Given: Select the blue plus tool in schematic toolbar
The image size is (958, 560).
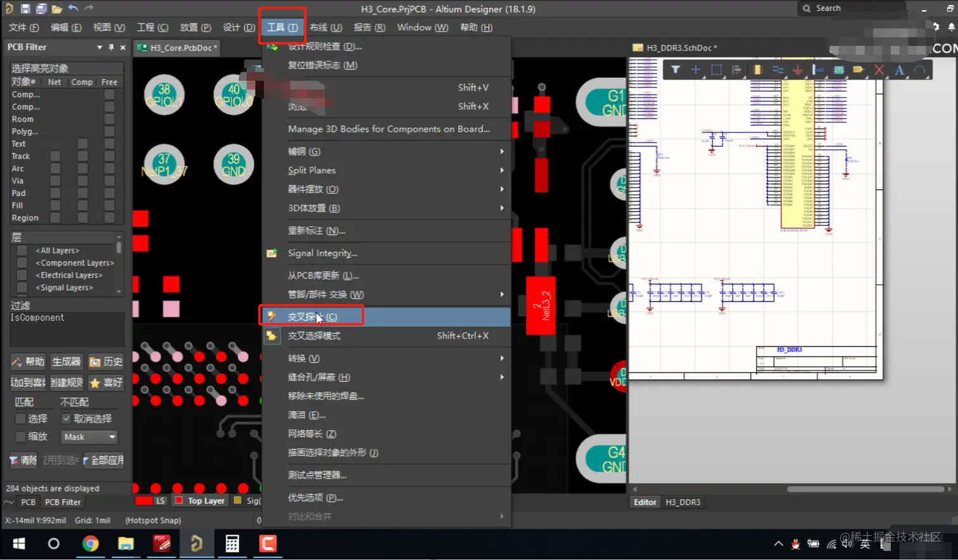Looking at the screenshot, I should pos(696,70).
